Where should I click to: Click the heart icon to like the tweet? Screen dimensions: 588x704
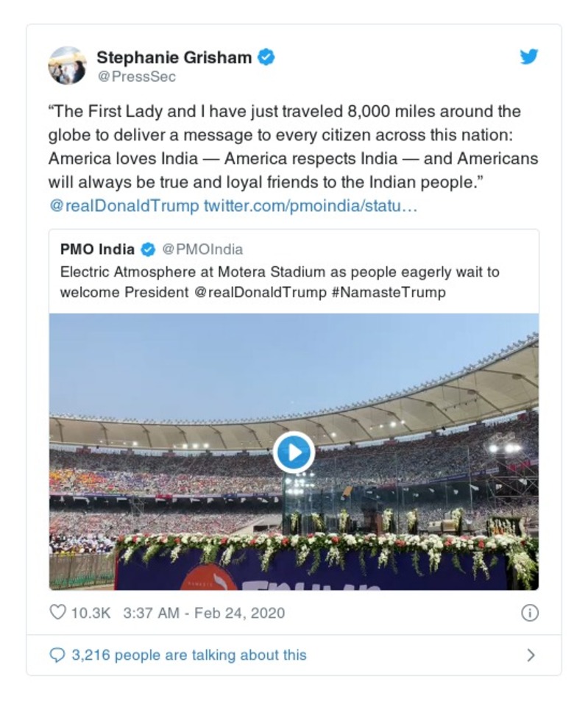click(x=57, y=611)
